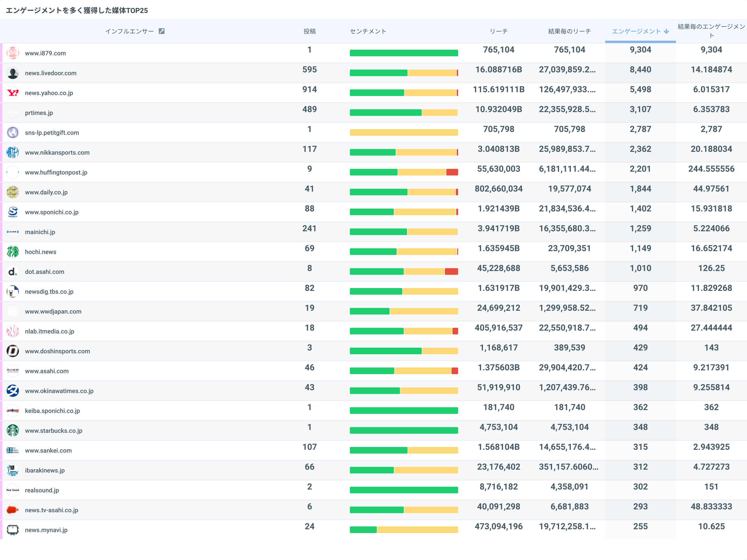
Task: Click the keiba.sponichi logo icon
Action: pyautogui.click(x=13, y=411)
